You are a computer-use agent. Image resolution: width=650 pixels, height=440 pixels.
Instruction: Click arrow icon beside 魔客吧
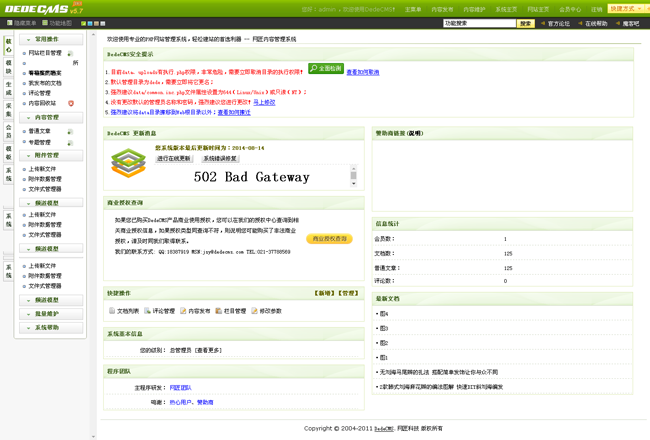coord(618,23)
